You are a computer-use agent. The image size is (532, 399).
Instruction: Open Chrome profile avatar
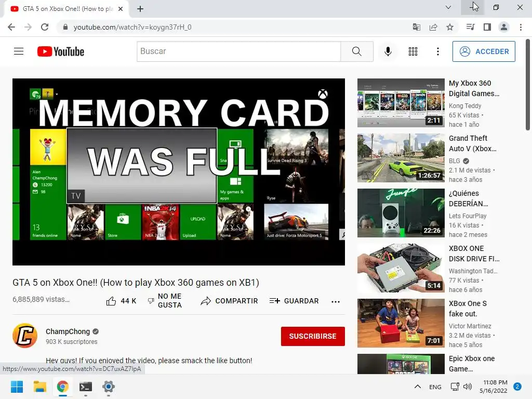[504, 27]
